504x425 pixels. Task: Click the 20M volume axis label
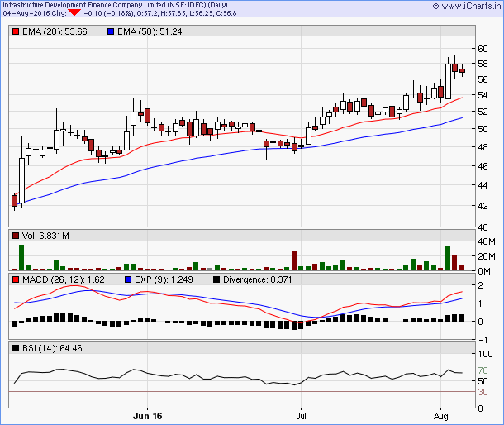click(487, 256)
